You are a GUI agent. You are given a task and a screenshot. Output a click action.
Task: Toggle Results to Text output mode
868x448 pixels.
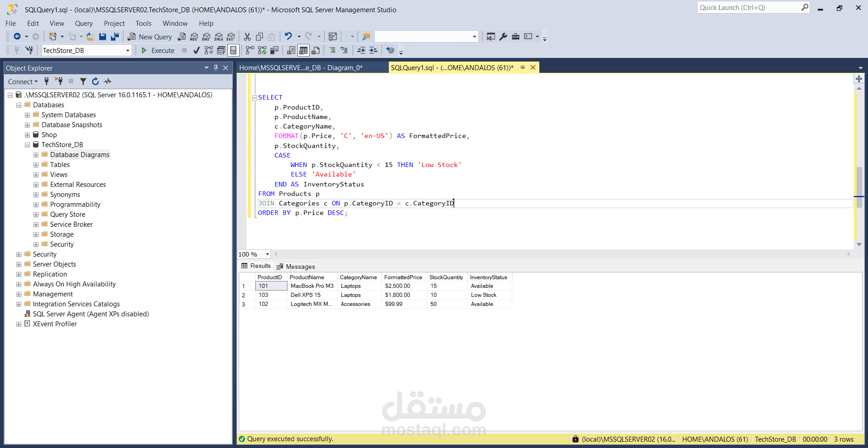point(291,50)
